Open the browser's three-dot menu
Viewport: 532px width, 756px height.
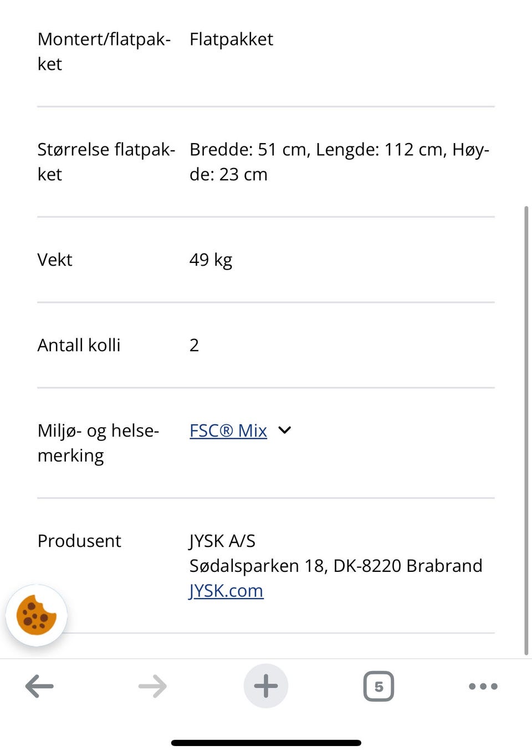483,686
